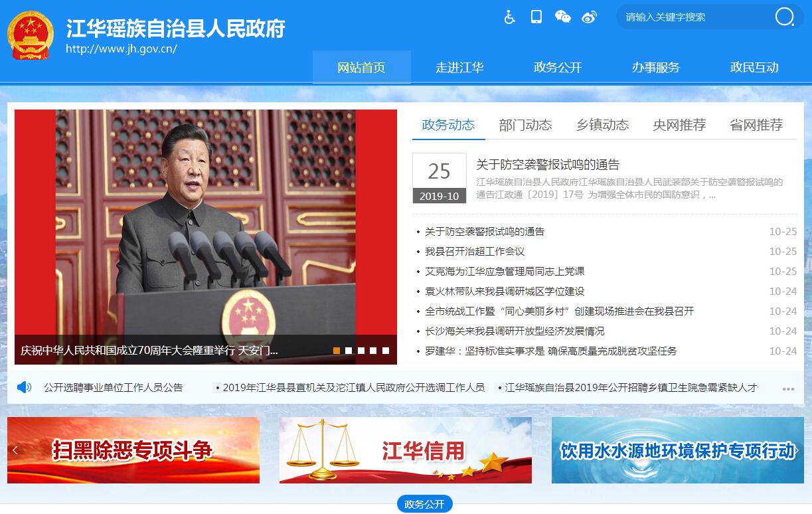Open the 走进江华 navigation menu

[459, 67]
